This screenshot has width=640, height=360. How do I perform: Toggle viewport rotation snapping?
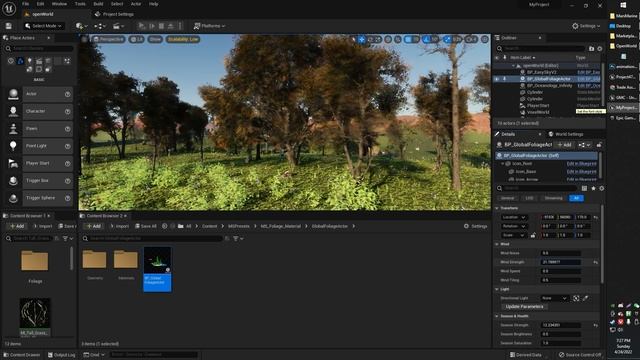(x=427, y=39)
